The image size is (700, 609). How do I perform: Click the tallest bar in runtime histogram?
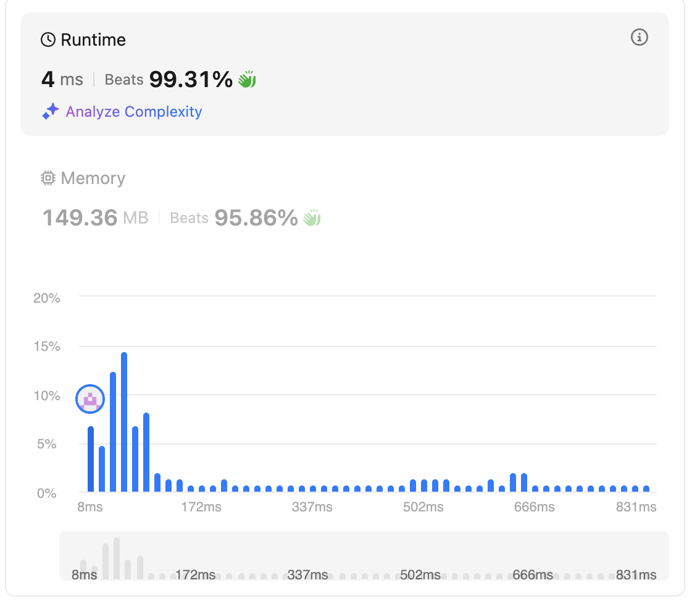(124, 422)
